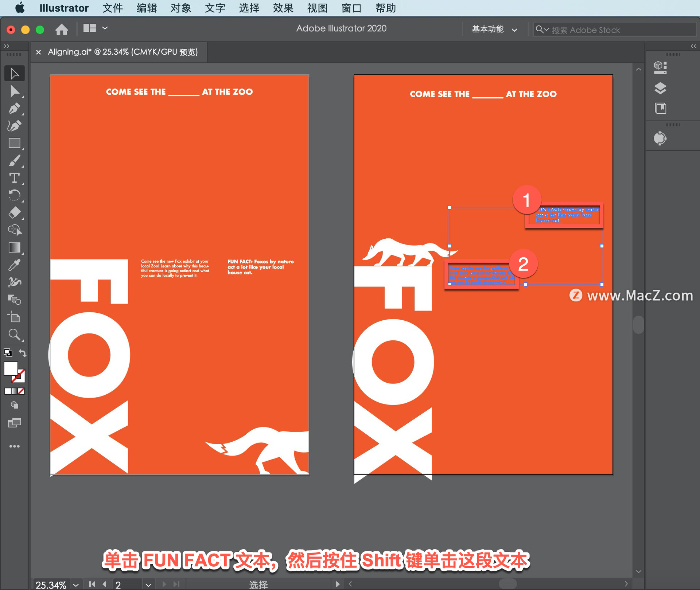The height and width of the screenshot is (590, 700).
Task: Select the Pen tool
Action: click(x=15, y=109)
